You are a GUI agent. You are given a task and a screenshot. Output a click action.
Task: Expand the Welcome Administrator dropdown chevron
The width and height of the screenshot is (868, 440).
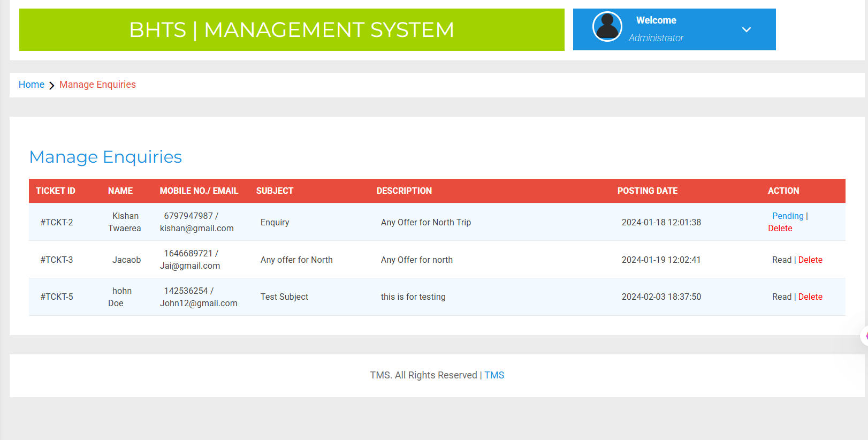[747, 29]
